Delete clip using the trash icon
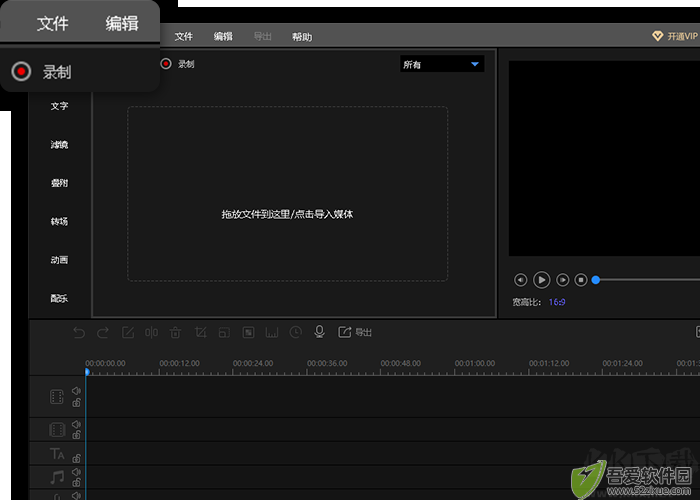700x500 pixels. [175, 333]
